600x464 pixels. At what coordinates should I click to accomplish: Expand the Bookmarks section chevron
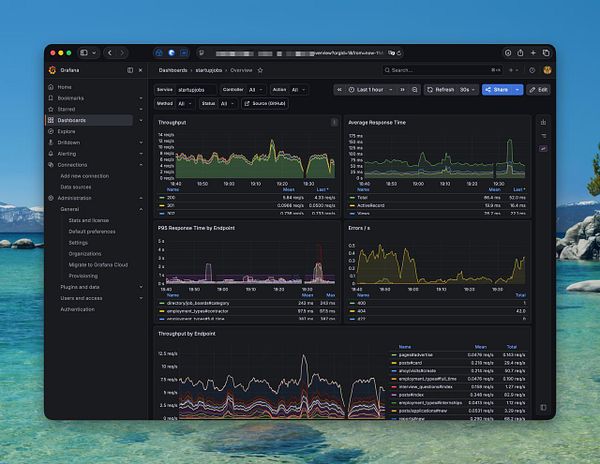(141, 98)
